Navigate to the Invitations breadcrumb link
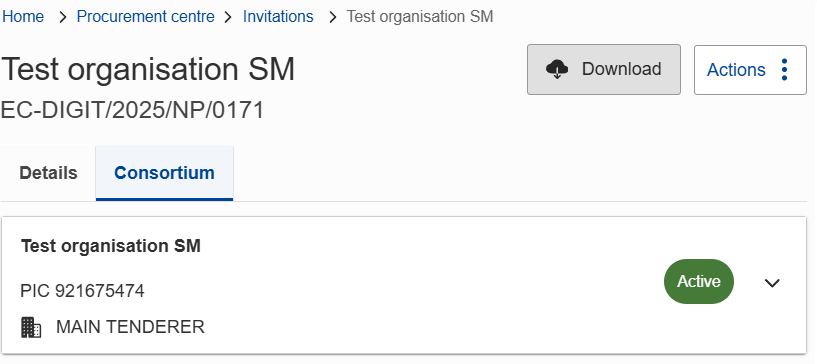Viewport: 817px width, 364px height. click(x=278, y=17)
